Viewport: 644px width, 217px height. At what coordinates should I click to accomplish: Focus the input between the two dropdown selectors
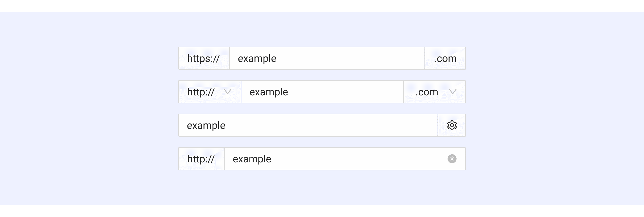coord(345,92)
